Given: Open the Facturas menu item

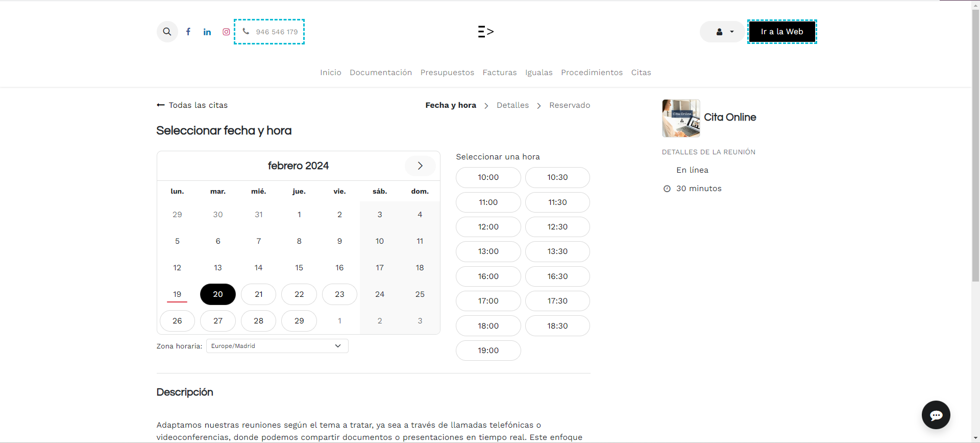Looking at the screenshot, I should click(500, 73).
